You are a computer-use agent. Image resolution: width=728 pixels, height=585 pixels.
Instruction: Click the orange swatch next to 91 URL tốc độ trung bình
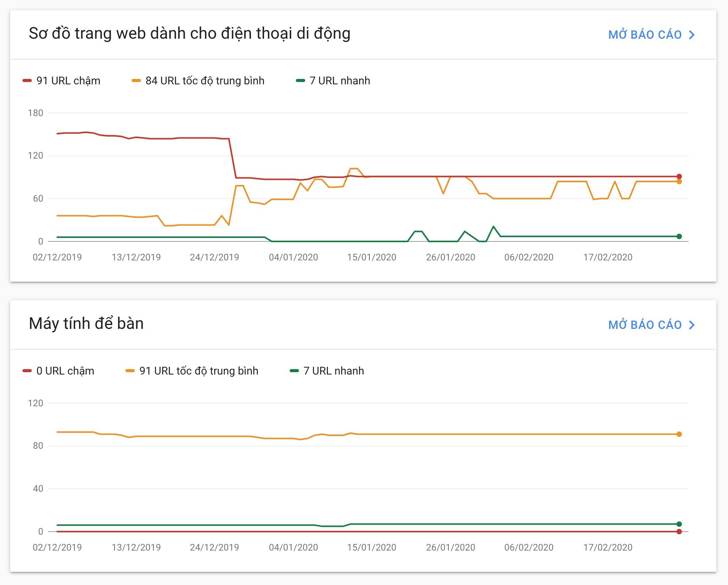click(x=130, y=371)
